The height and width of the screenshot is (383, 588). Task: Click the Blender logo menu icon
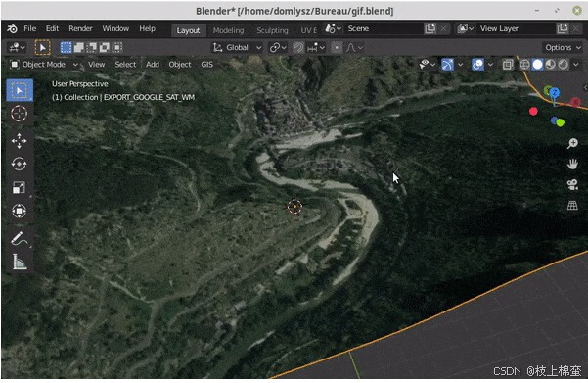click(12, 29)
